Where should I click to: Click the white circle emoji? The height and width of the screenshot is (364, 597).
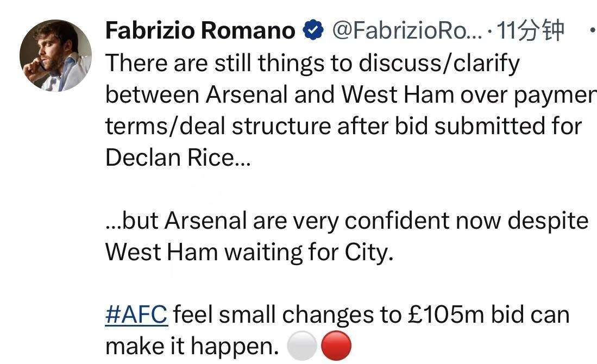click(301, 346)
